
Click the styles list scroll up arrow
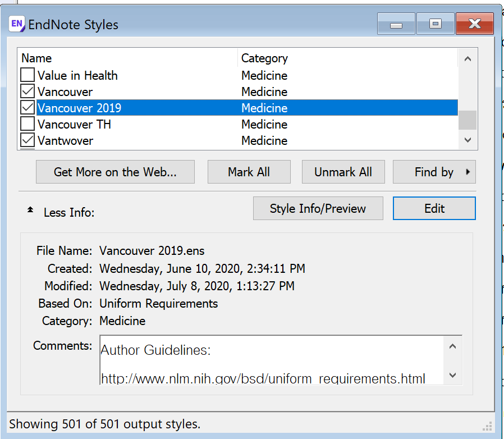tap(468, 59)
